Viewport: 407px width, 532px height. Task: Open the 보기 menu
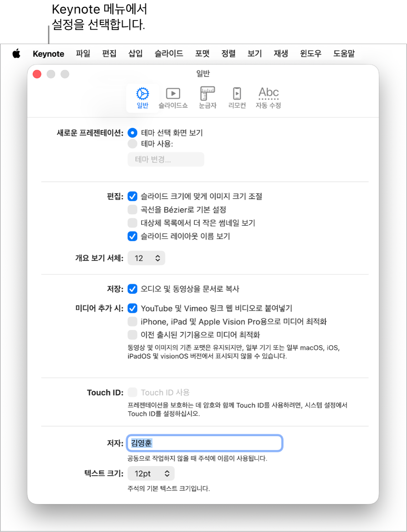[255, 54]
